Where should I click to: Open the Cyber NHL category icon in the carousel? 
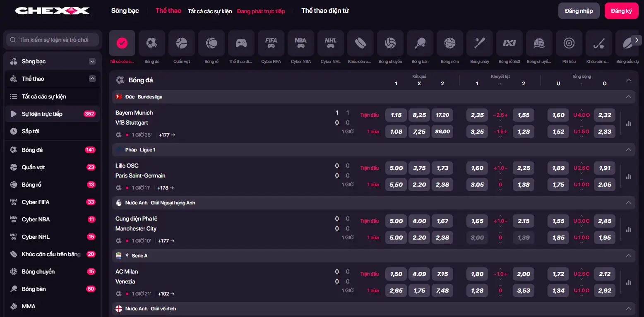click(331, 43)
